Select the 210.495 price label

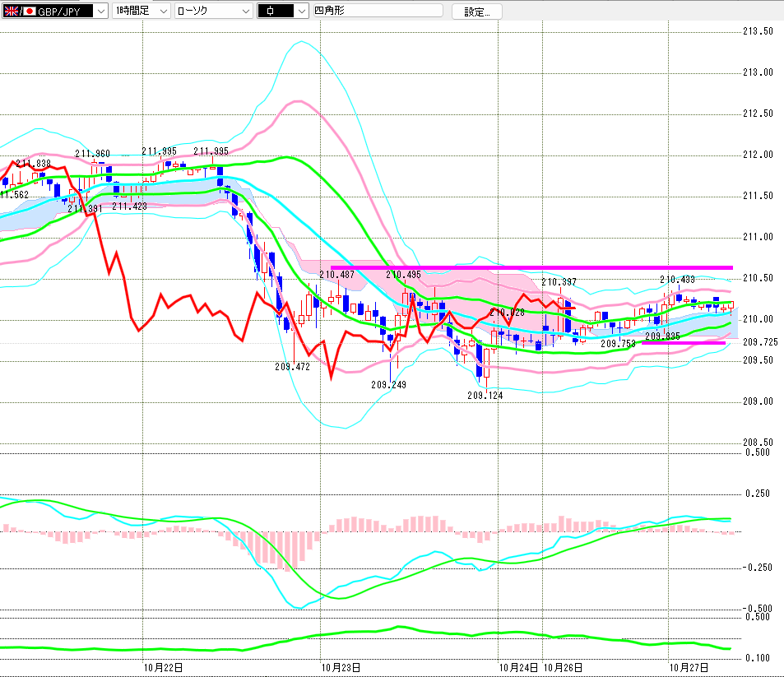403,275
